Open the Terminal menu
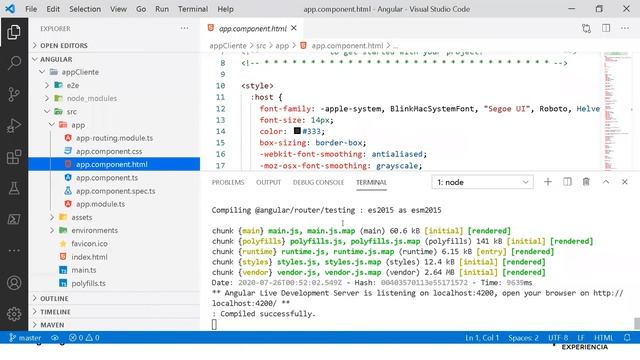This screenshot has height=360, width=640. point(193,9)
